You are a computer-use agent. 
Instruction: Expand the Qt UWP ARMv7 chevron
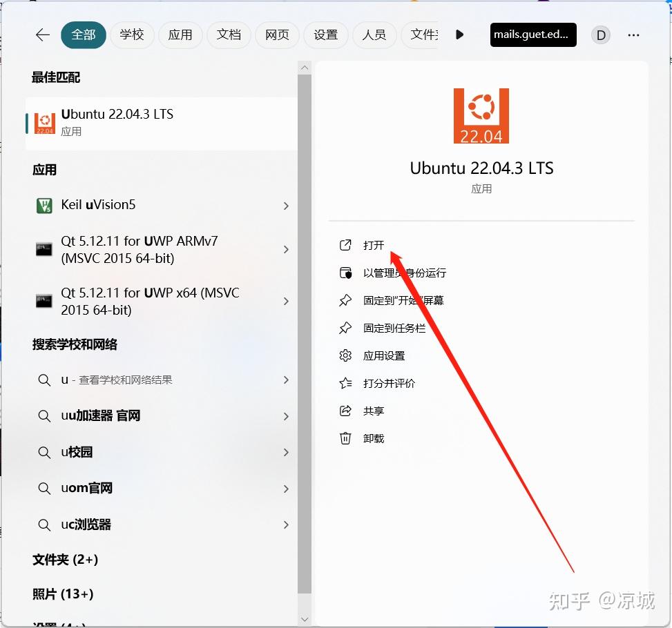[x=286, y=249]
